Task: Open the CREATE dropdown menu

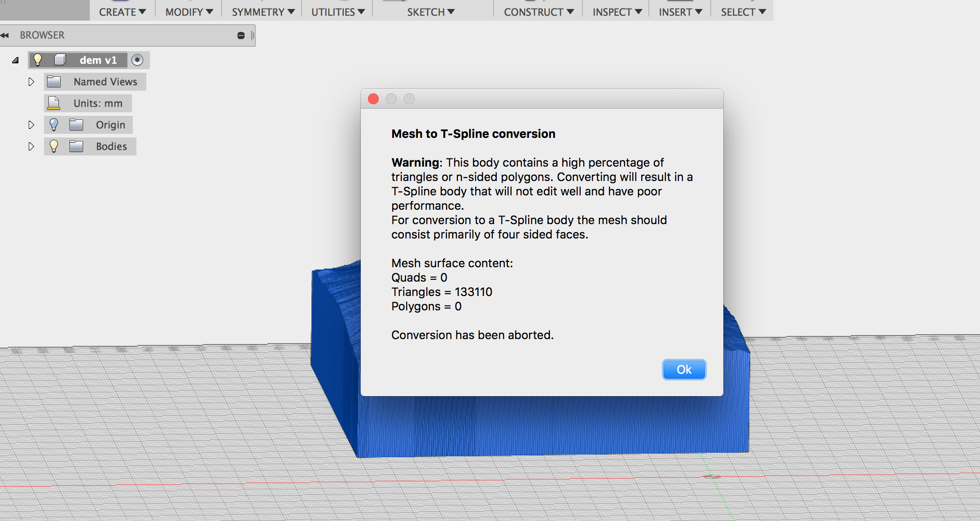Action: pos(122,12)
